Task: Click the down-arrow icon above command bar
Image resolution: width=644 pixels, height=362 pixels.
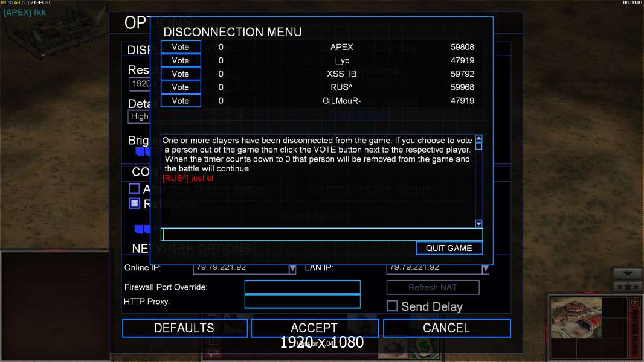Action: 627,274
